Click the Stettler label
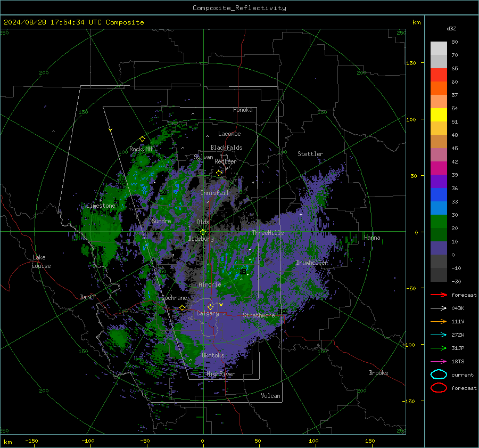This screenshot has height=448, width=479. pos(310,154)
